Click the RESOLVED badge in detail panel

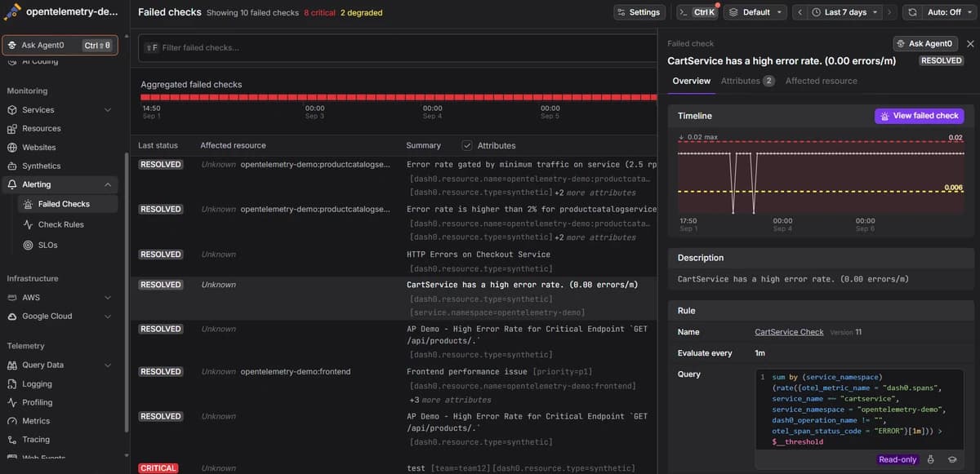941,60
